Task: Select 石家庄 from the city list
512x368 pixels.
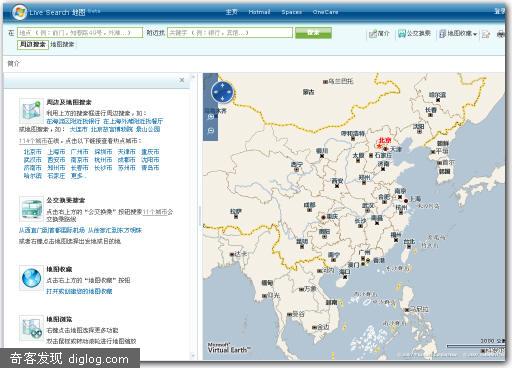Action: click(56, 176)
